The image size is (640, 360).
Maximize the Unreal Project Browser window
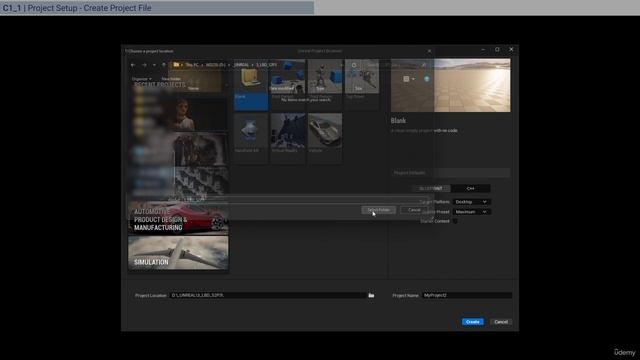tap(497, 49)
